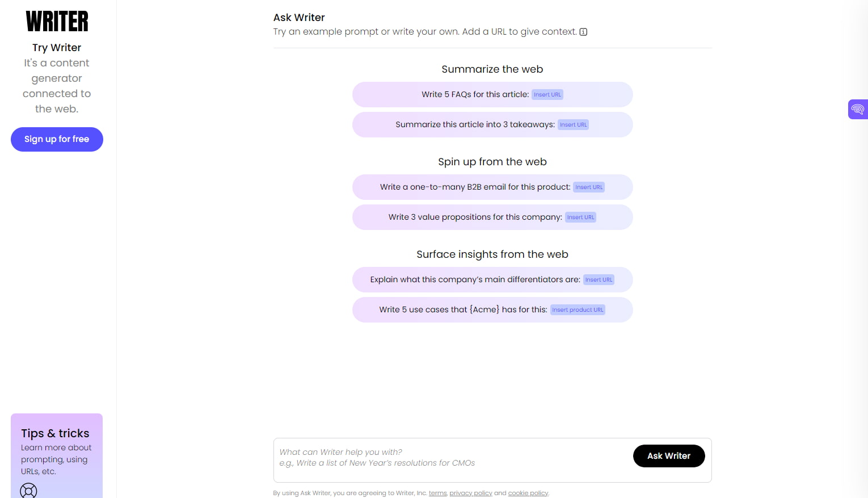The image size is (868, 498).
Task: Open the terms link
Action: [x=437, y=493]
